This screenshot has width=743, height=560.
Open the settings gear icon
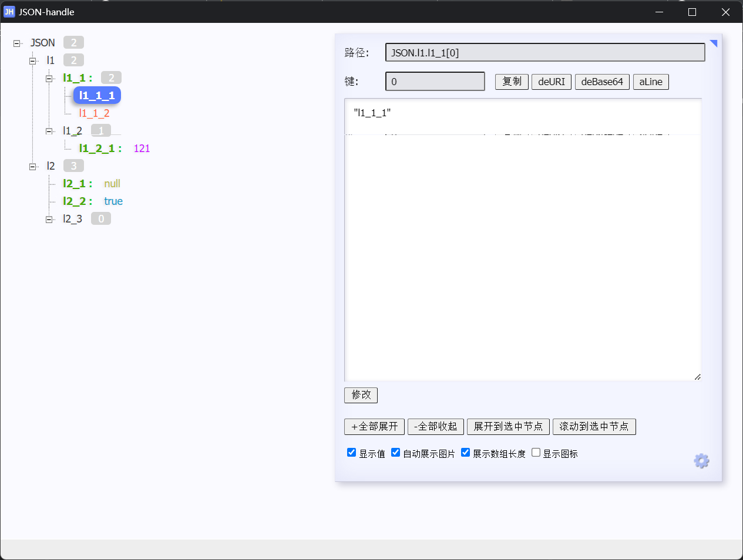(701, 461)
